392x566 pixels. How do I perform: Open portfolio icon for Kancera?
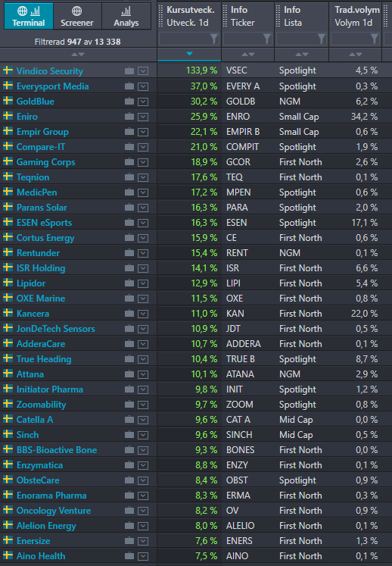coord(129,314)
